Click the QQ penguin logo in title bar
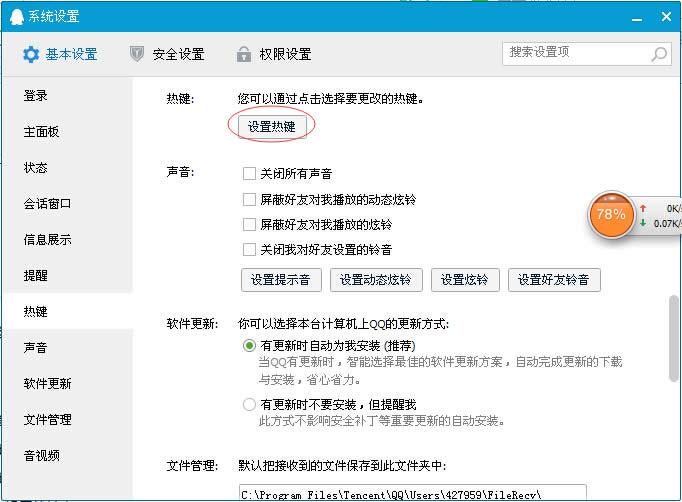 14,17
